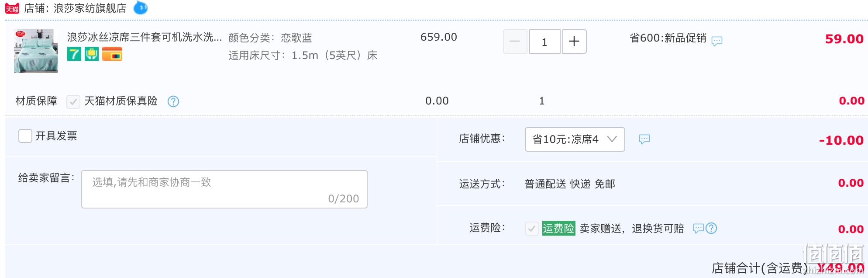This screenshot has height=278, width=868.
Task: Click shipping insurance comment bubble icon
Action: click(x=699, y=228)
